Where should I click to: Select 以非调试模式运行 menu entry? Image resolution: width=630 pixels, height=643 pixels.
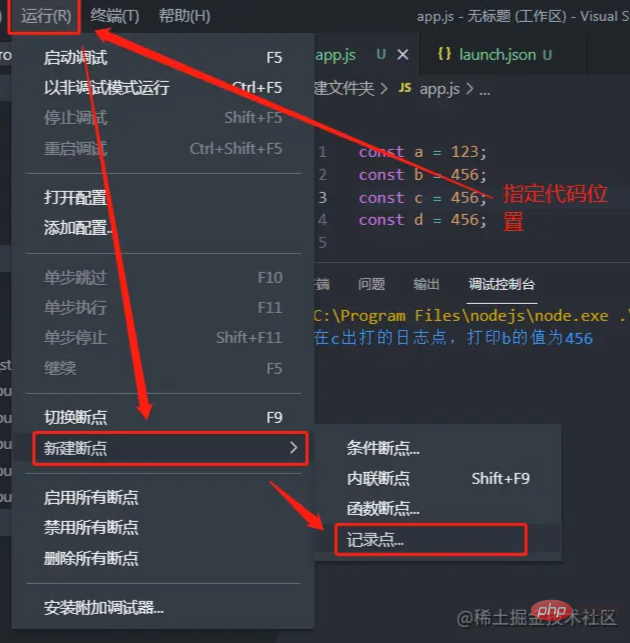click(163, 88)
